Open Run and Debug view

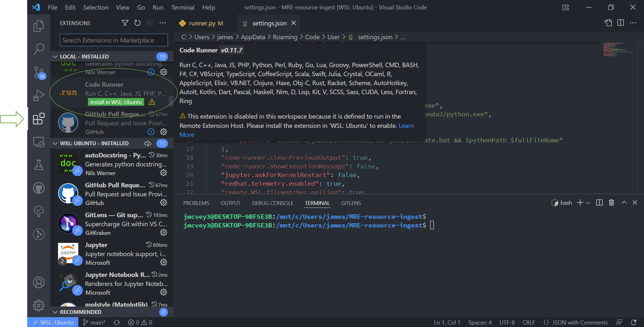(39, 95)
